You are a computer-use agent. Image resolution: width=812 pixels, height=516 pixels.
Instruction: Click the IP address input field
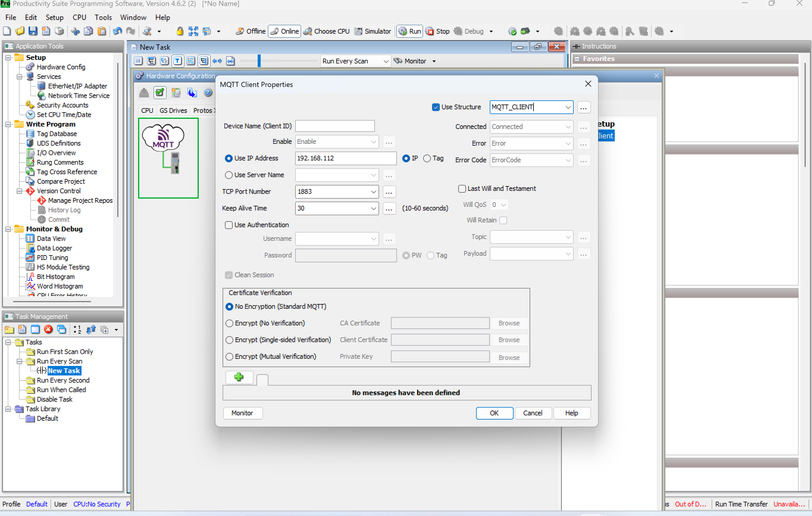point(346,158)
